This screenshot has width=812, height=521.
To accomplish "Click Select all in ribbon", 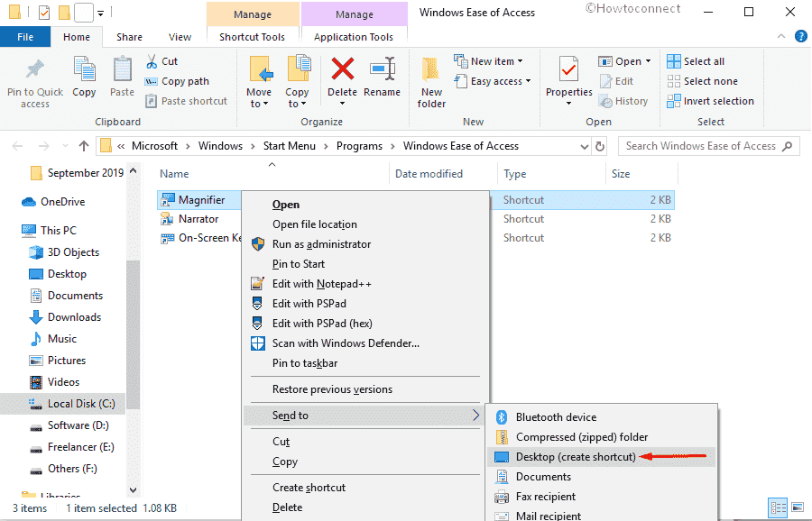I will coord(696,61).
